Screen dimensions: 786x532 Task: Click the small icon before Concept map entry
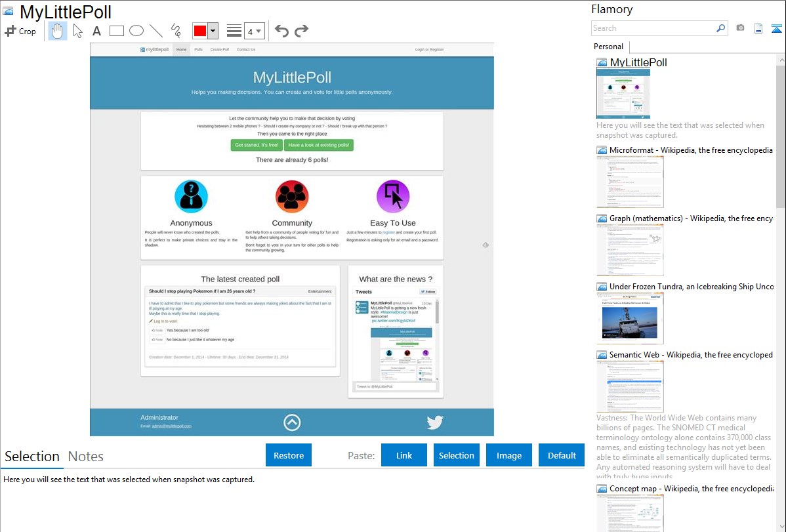coord(602,489)
